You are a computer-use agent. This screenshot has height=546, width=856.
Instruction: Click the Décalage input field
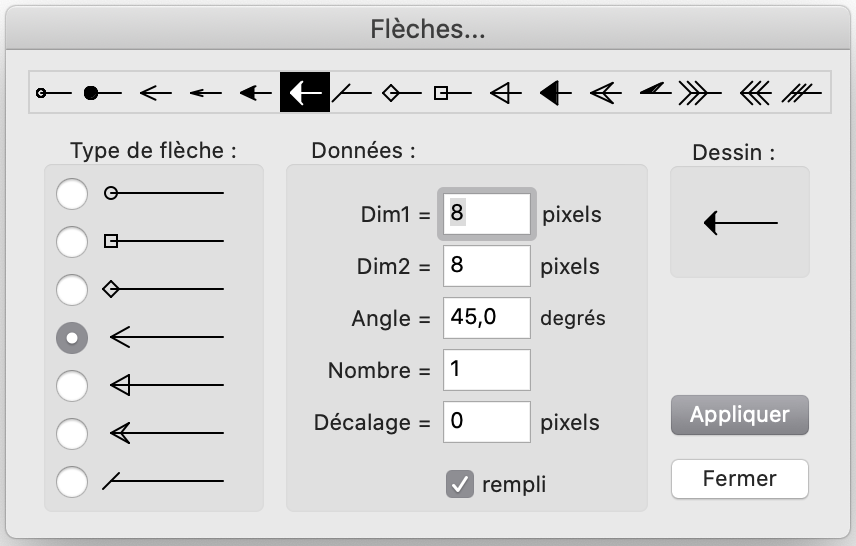pyautogui.click(x=486, y=422)
